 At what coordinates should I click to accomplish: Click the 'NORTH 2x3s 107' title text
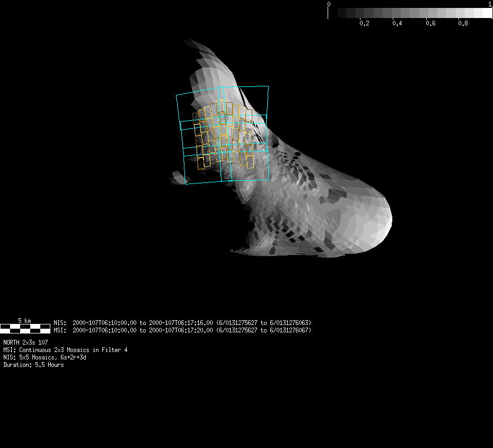(x=25, y=342)
